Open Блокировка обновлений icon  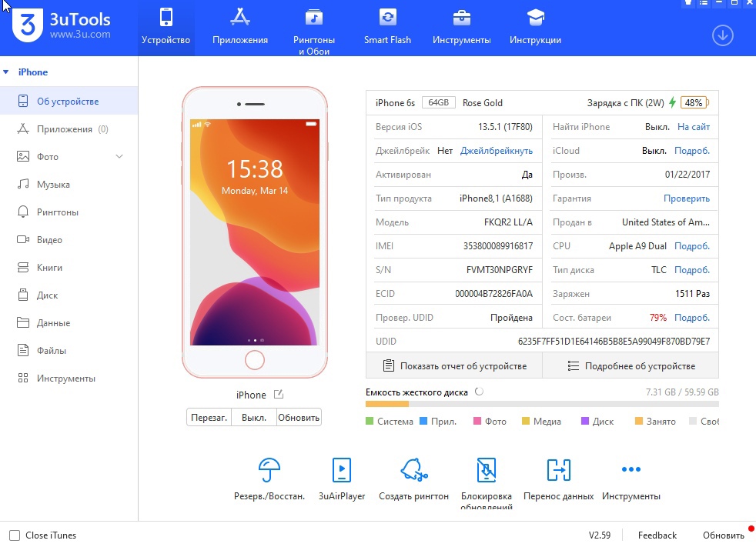(x=486, y=470)
